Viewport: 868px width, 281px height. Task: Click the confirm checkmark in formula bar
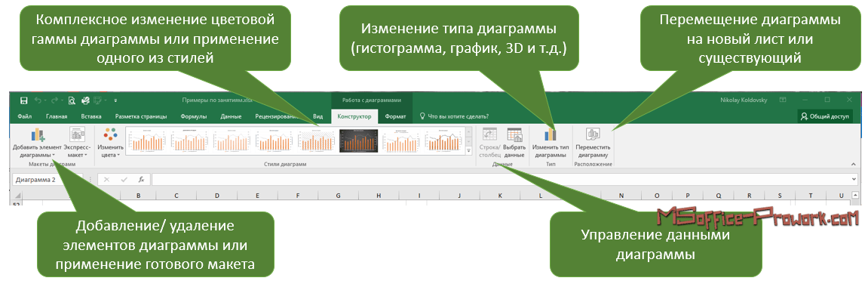124,180
